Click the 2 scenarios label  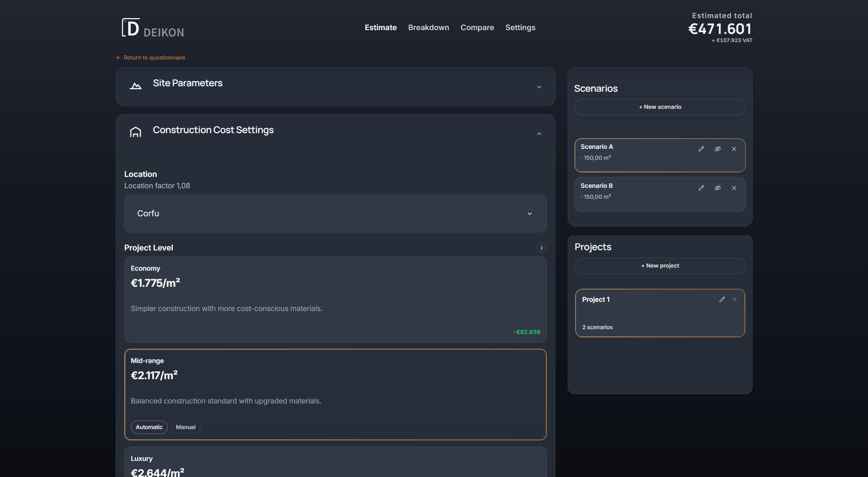pos(597,327)
